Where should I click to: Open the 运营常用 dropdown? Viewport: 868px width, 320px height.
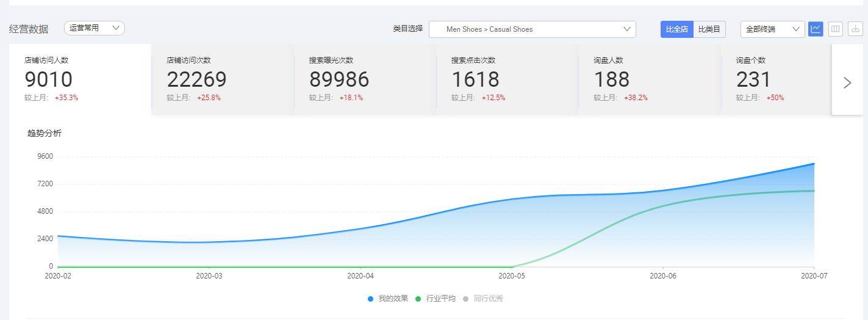click(x=94, y=28)
